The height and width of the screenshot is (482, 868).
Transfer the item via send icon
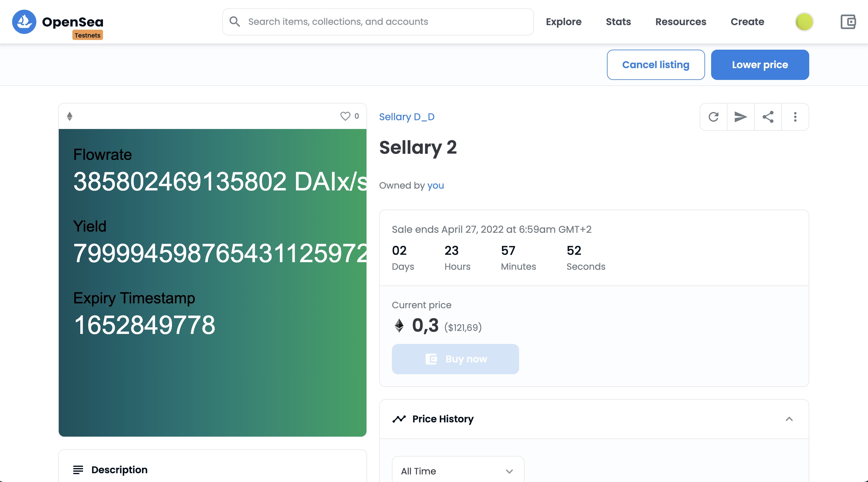(740, 117)
